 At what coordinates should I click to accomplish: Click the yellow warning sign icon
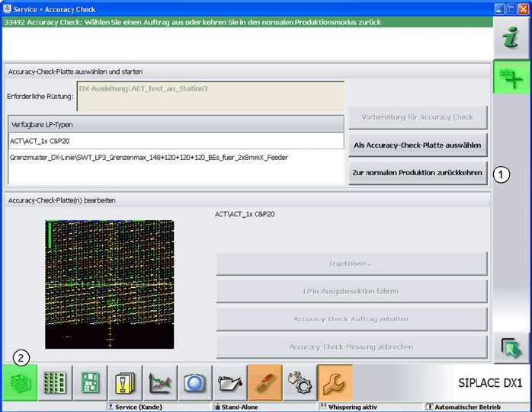pyautogui.click(x=125, y=382)
